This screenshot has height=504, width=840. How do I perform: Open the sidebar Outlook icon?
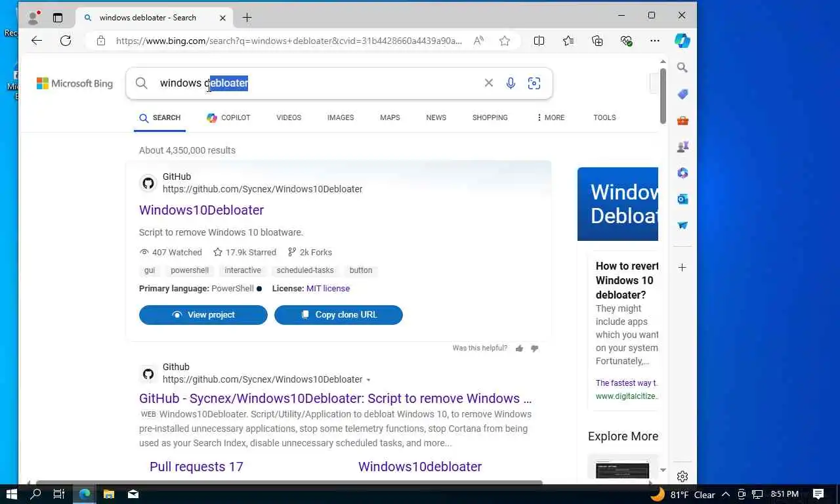tap(682, 199)
